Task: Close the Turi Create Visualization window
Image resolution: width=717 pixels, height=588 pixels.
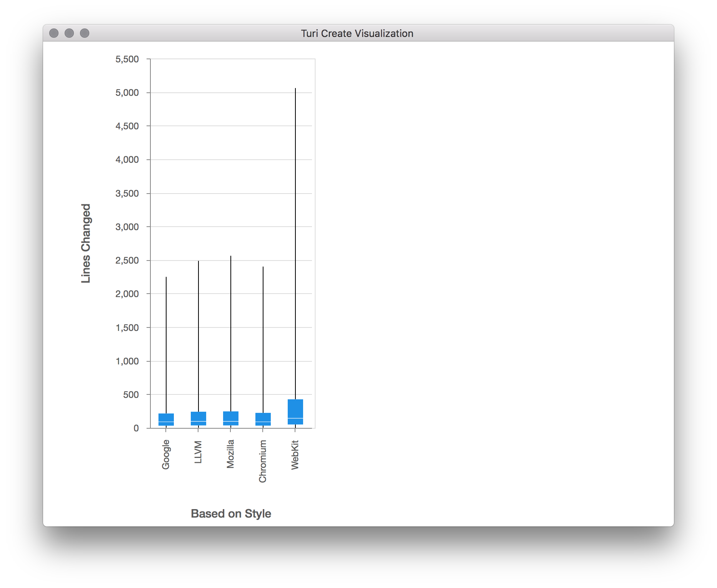Action: [54, 33]
